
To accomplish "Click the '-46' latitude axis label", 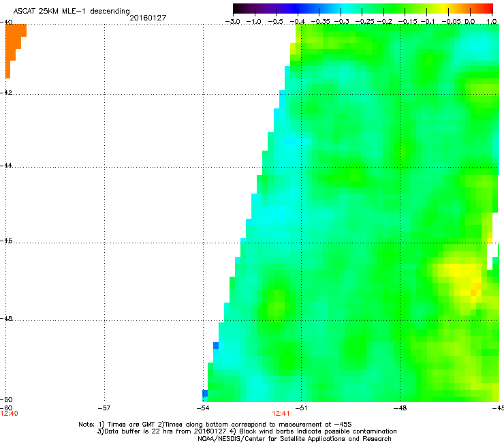I will click(6, 241).
